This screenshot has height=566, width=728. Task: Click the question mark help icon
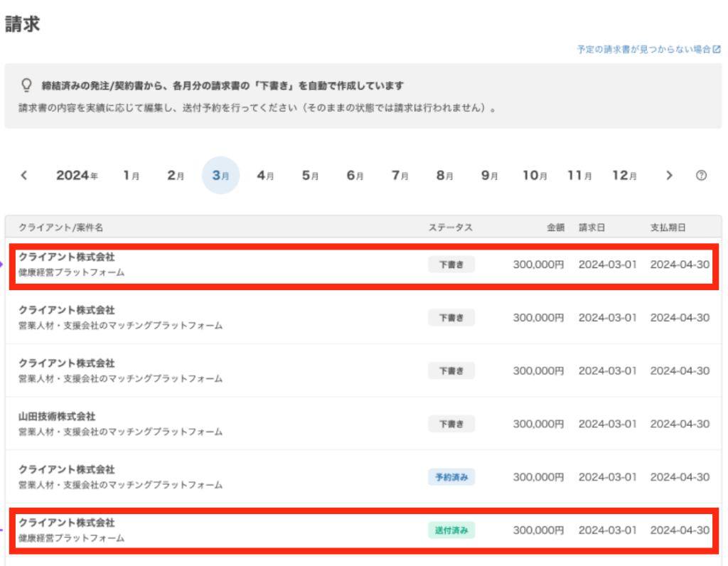(701, 176)
